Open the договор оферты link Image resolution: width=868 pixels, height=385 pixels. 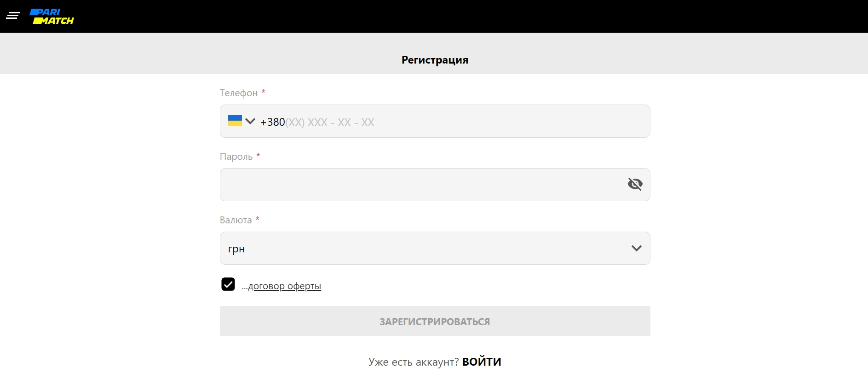point(284,286)
